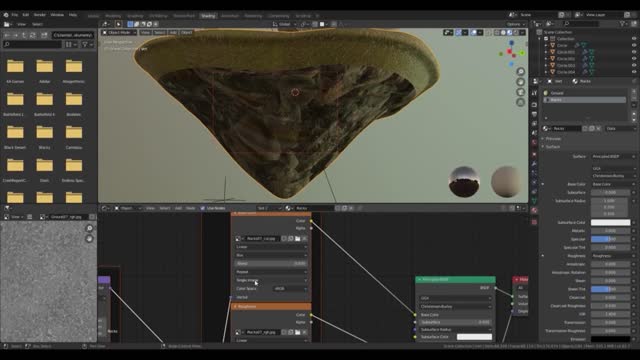Click the viewport zoom gizmo button
640x360 pixels.
coord(520,72)
